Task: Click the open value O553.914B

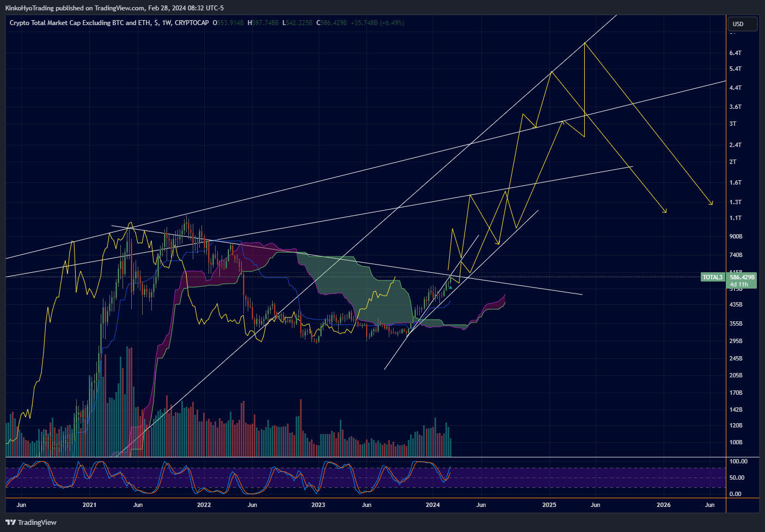Action: click(228, 23)
